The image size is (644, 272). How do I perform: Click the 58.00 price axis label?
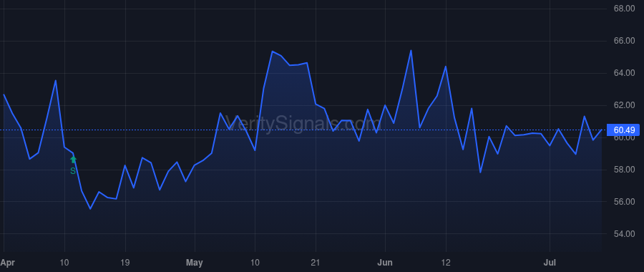tap(624, 170)
